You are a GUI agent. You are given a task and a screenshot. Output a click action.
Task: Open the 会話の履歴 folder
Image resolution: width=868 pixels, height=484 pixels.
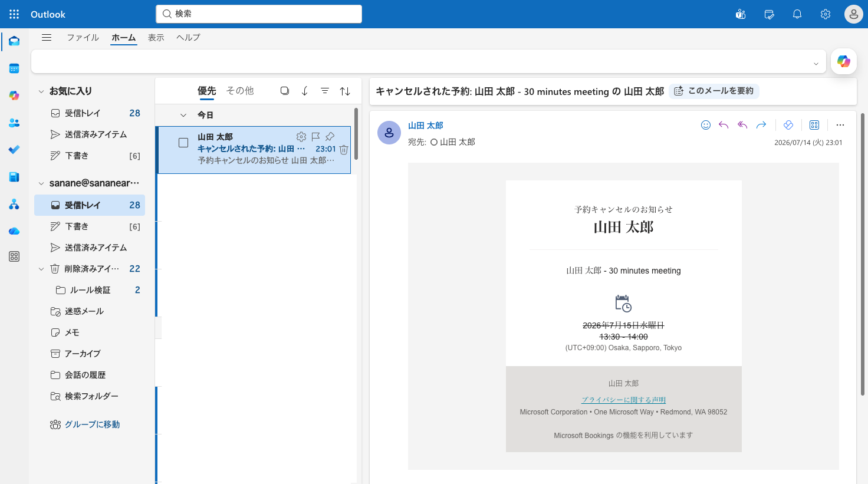[90, 375]
